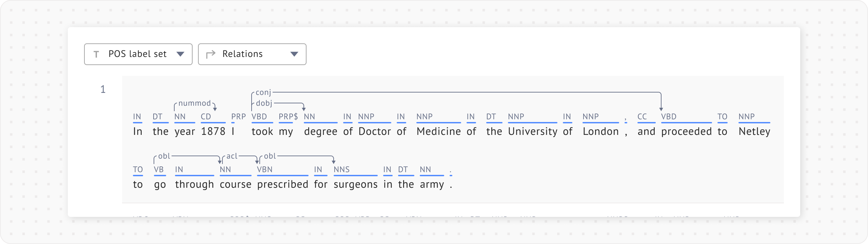The image size is (868, 244).
Task: Select the word 'surgeons'
Action: 355,184
